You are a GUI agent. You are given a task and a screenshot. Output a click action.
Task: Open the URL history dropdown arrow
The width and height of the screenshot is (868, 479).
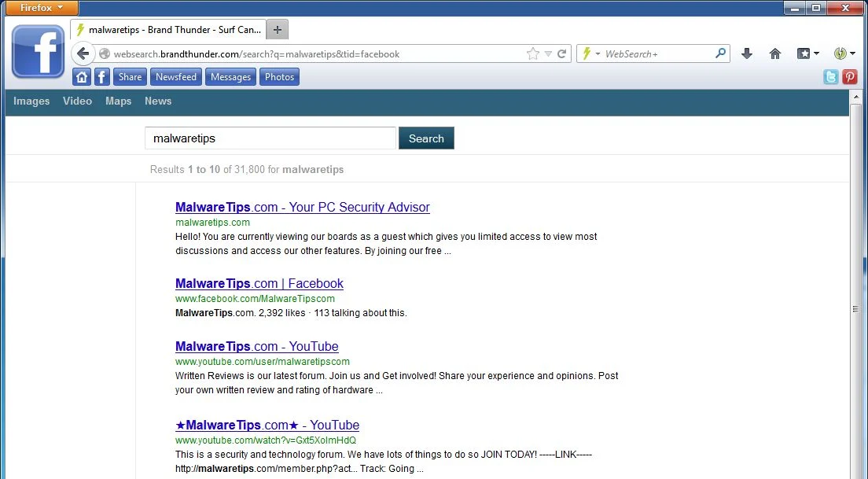(548, 53)
